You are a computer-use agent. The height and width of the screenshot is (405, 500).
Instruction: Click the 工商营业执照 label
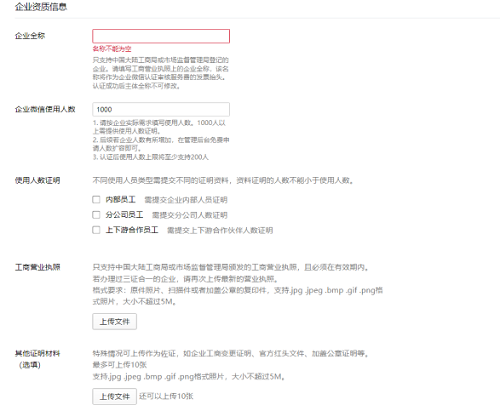coord(37,267)
